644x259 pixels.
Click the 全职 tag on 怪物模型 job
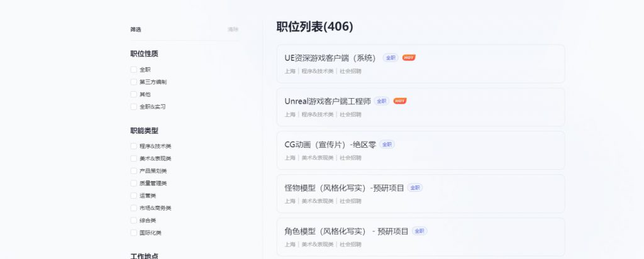pos(414,187)
